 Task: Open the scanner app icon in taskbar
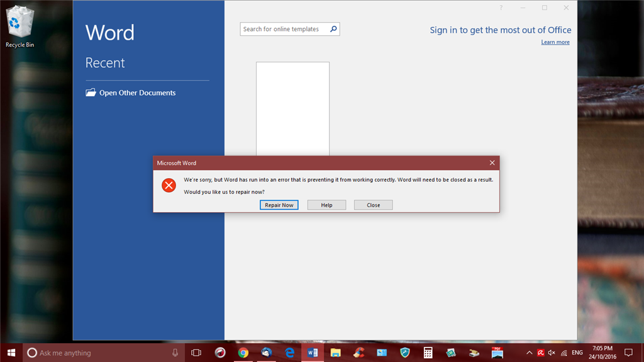[474, 353]
